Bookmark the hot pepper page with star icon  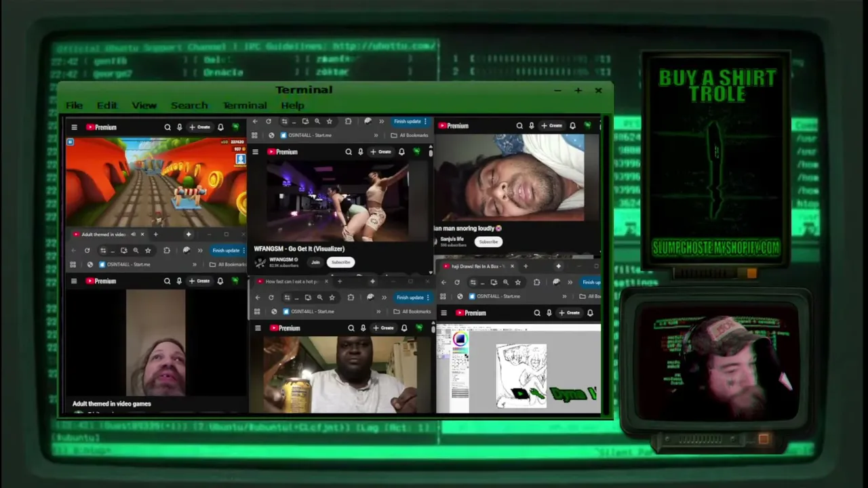click(332, 298)
